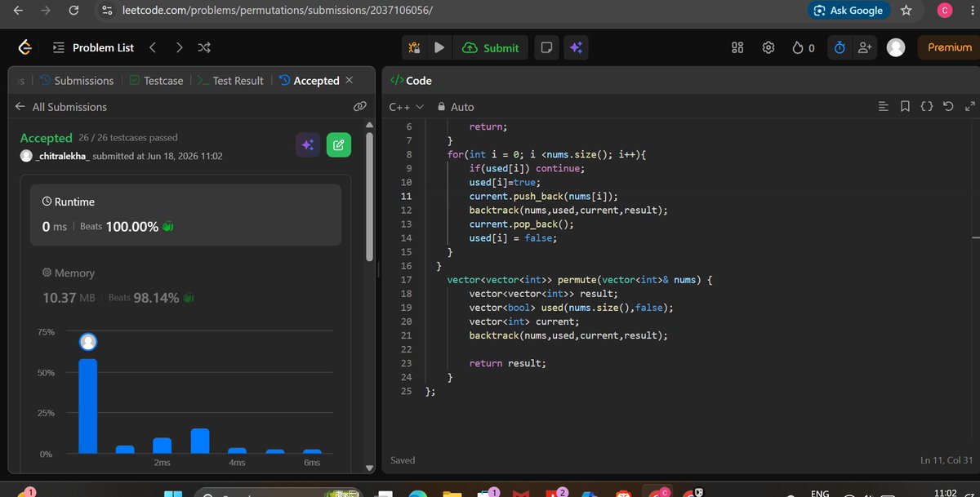Open the layout grid icon

point(737,47)
